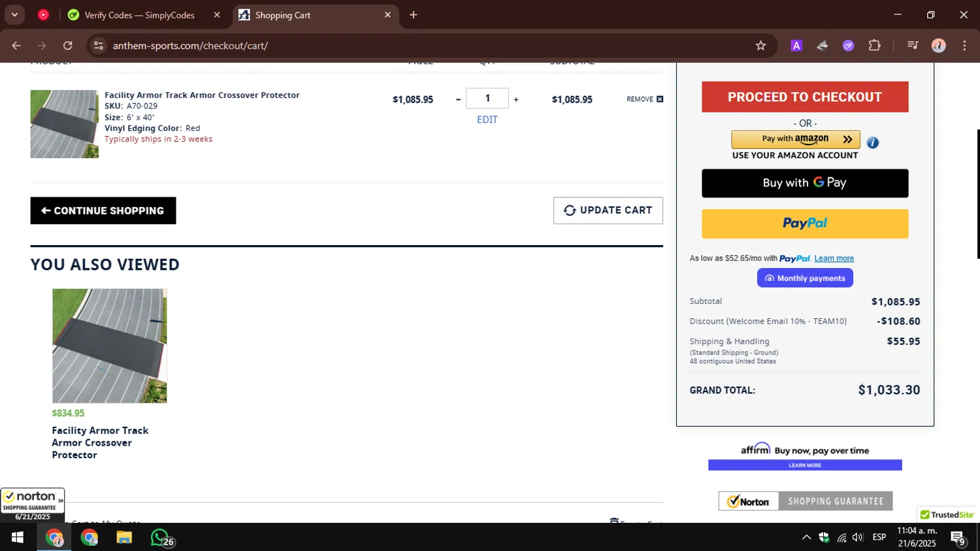The width and height of the screenshot is (980, 551).
Task: Open active Chrome taskbar icon with profile badge
Action: click(x=54, y=537)
